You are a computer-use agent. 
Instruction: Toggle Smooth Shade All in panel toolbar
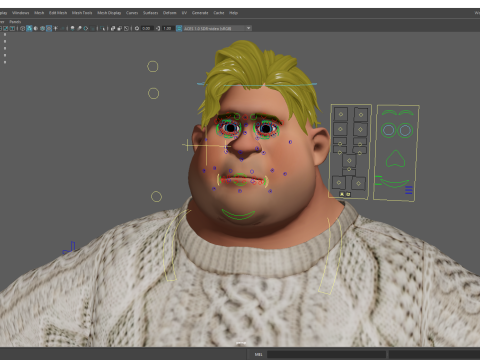[29, 28]
